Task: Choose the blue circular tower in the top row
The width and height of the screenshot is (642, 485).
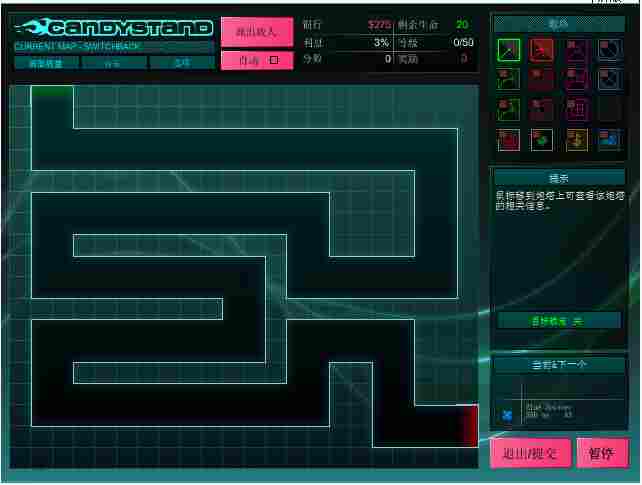Action: point(609,49)
